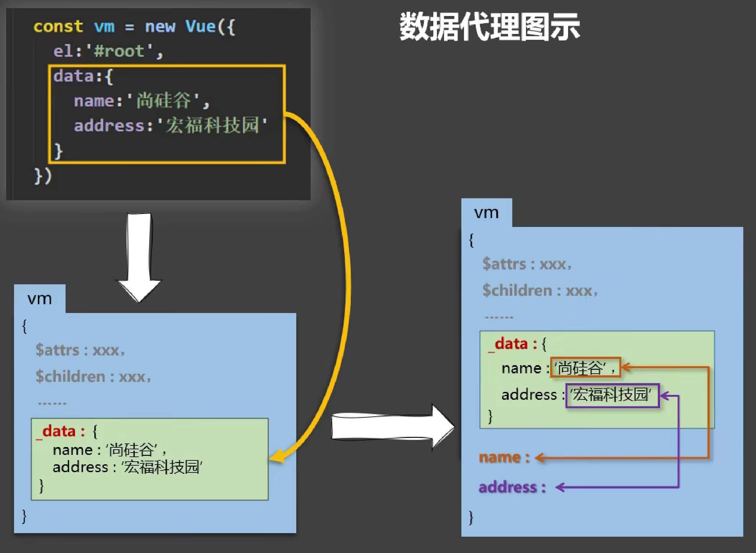Select the el:'#root', code line

point(108,51)
